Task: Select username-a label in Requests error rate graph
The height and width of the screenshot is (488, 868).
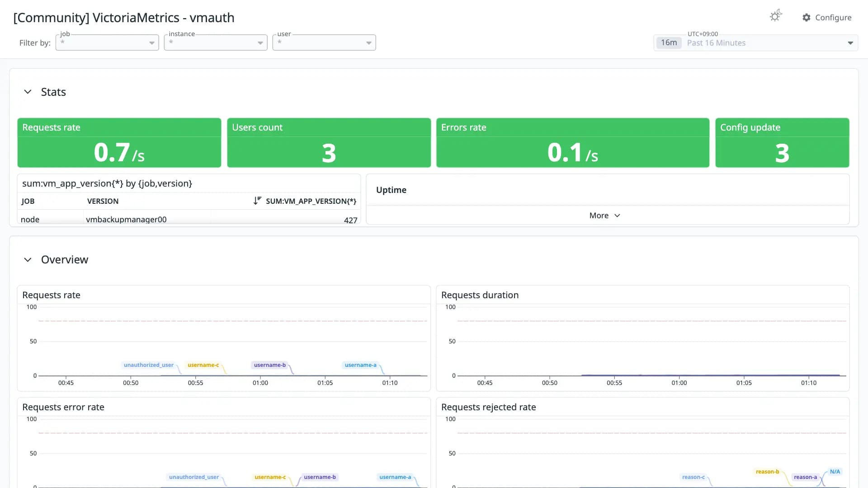Action: pos(395,477)
